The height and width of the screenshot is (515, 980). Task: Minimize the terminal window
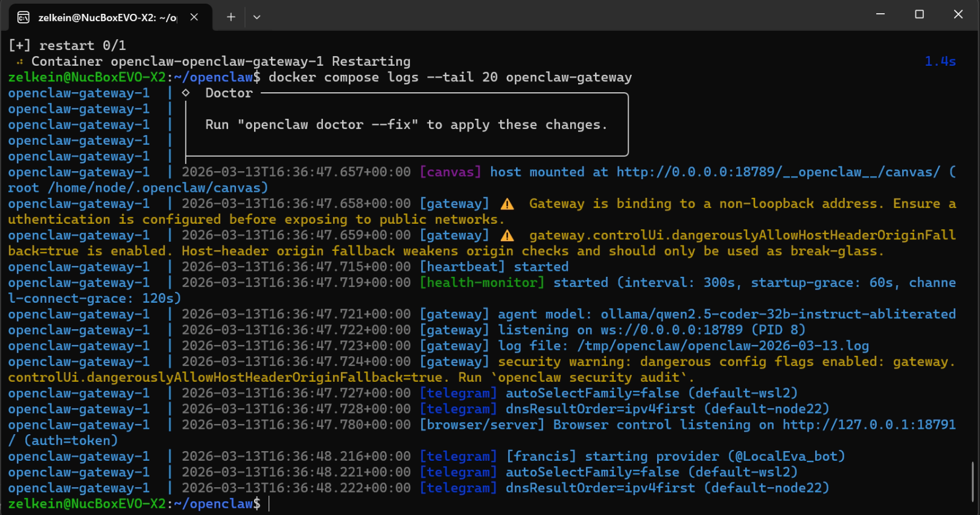(880, 14)
